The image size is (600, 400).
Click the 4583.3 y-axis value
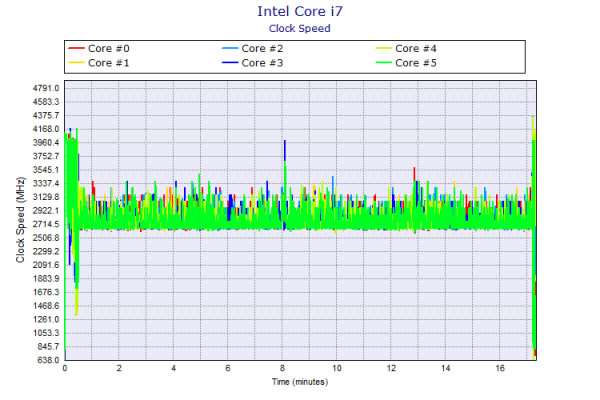coord(46,102)
